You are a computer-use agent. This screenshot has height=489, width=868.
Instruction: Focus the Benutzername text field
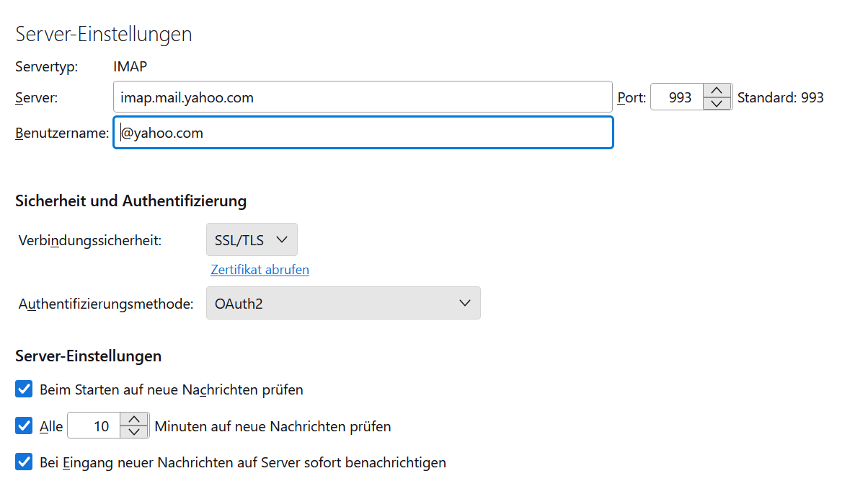tap(363, 133)
